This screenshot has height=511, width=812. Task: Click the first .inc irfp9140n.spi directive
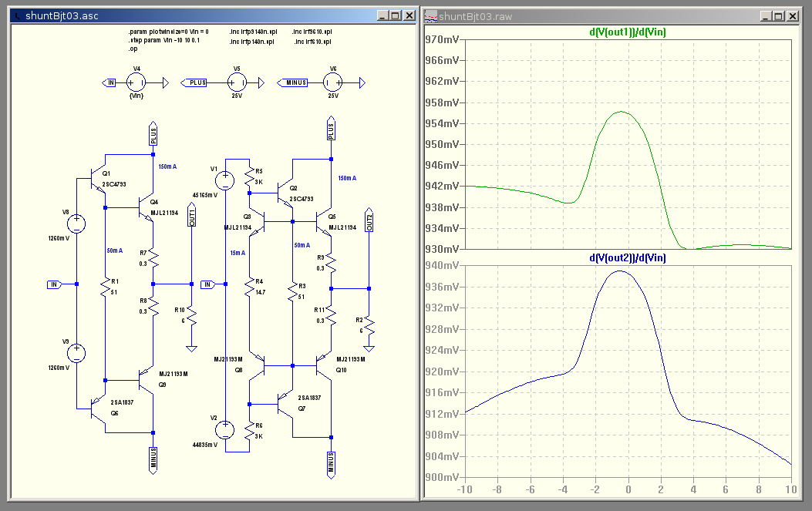point(253,32)
